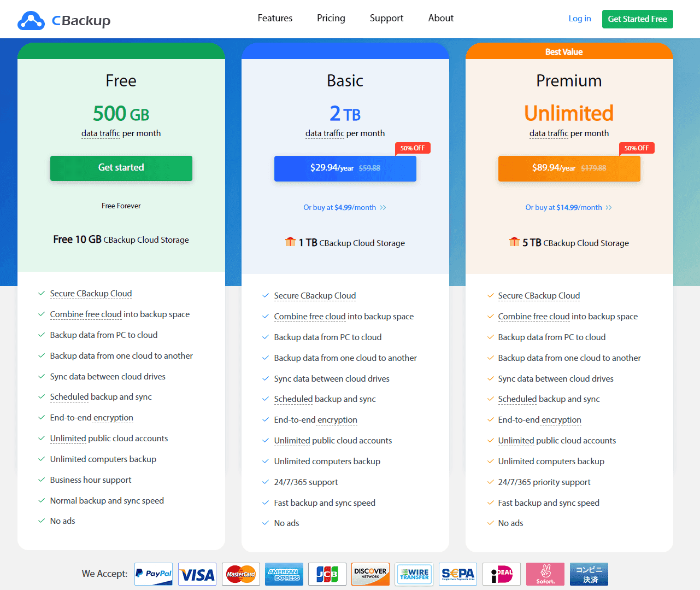The height and width of the screenshot is (590, 700).
Task: Click checkmark beside Free plan's No ads
Action: tap(42, 521)
